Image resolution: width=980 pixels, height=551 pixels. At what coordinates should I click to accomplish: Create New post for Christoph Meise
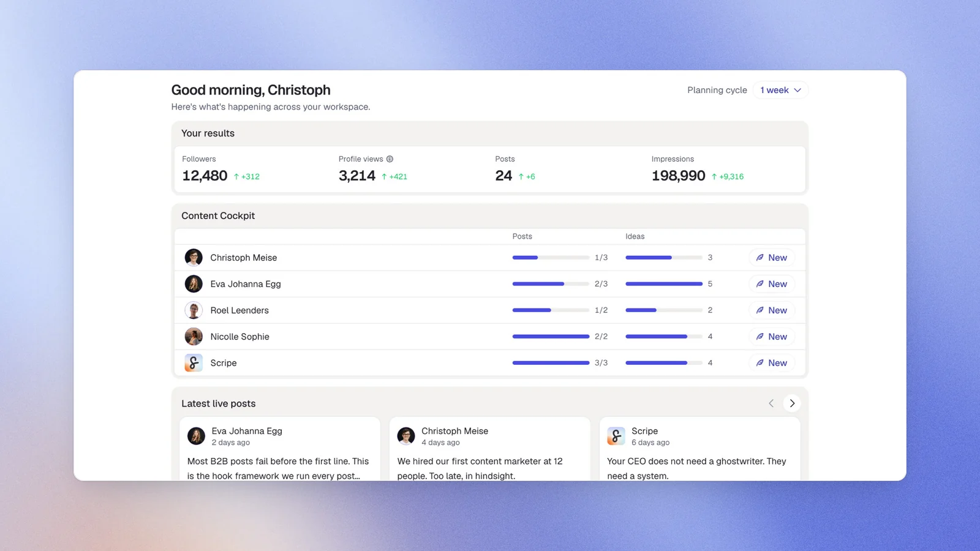[x=772, y=258]
